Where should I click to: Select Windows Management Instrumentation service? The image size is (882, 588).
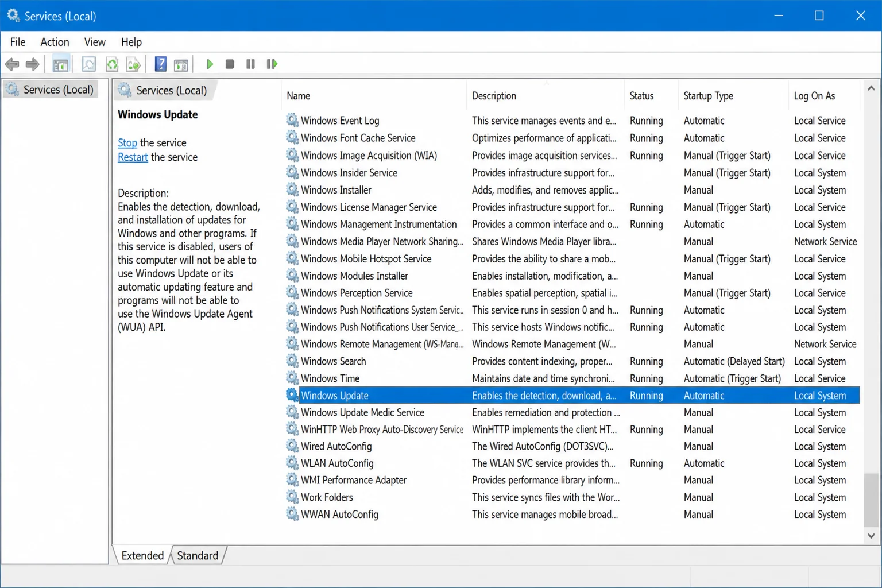click(x=572, y=224)
